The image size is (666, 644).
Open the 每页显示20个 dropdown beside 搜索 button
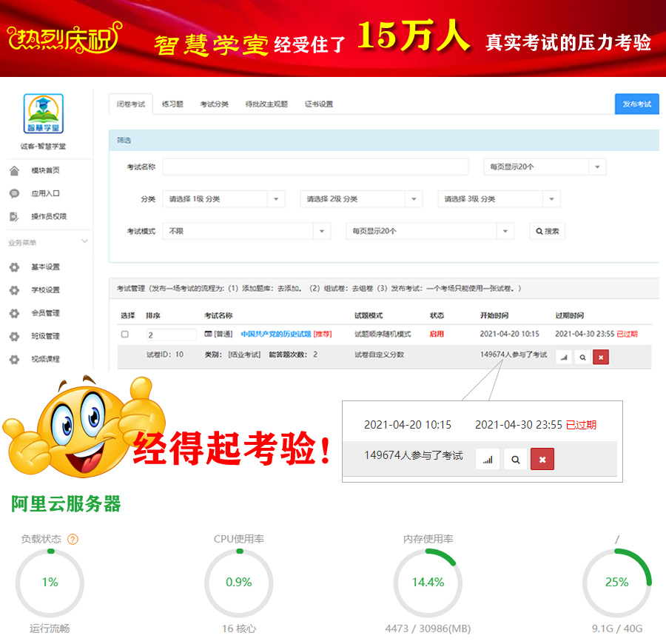tap(430, 231)
